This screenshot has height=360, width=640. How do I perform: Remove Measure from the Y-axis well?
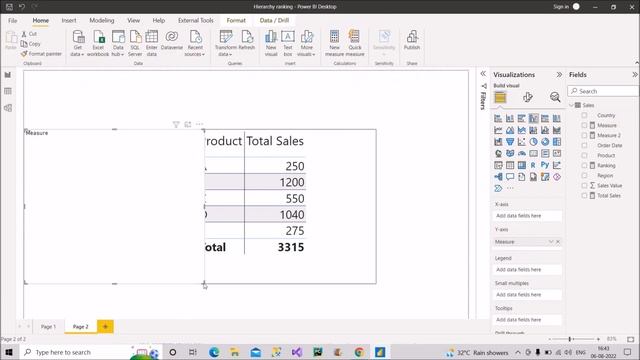click(558, 242)
